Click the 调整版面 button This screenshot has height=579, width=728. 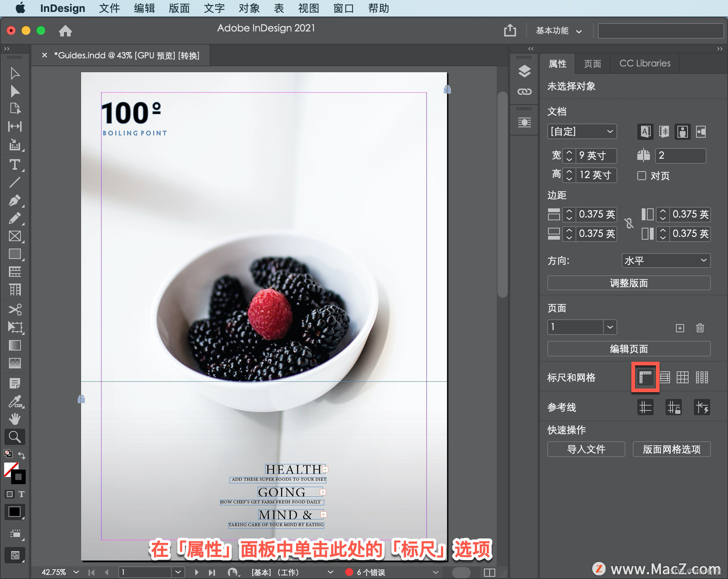(x=628, y=283)
